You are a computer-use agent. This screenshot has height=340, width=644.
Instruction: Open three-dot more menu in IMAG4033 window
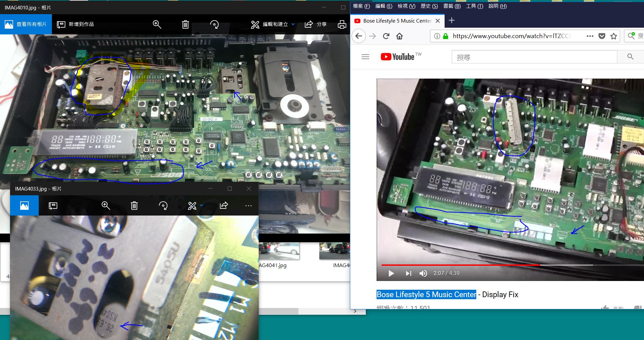point(249,205)
